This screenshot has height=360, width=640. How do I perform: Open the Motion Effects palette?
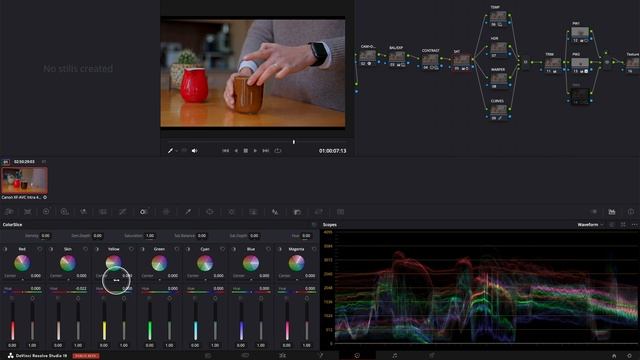coord(103,212)
